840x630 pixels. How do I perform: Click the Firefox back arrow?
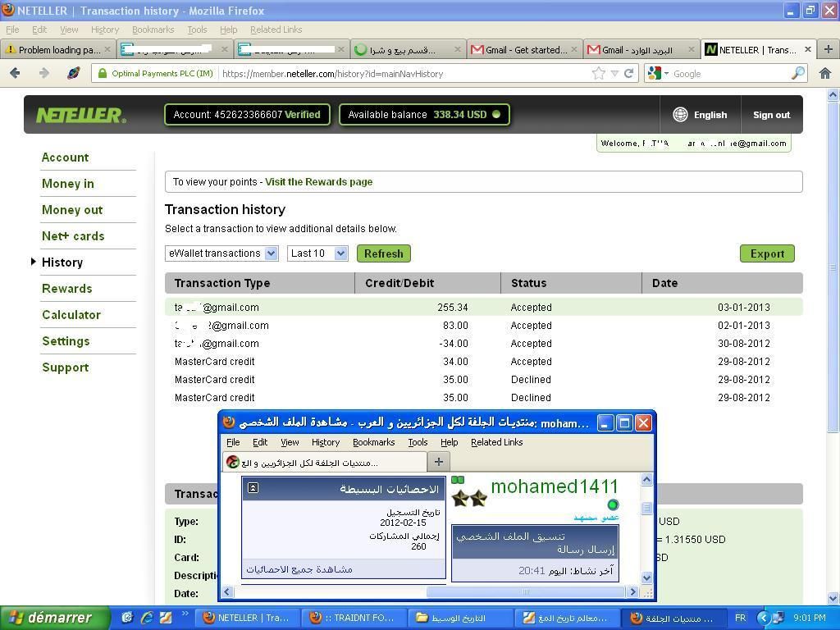(x=15, y=73)
